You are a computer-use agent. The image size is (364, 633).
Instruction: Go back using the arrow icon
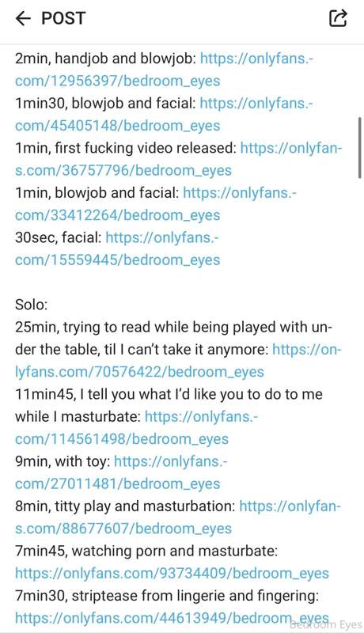(x=23, y=18)
